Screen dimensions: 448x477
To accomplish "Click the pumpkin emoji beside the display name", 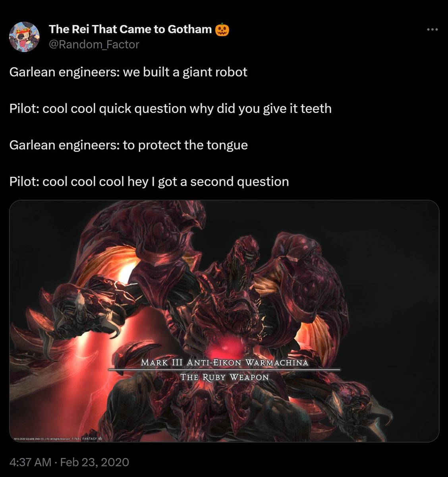I will [222, 29].
